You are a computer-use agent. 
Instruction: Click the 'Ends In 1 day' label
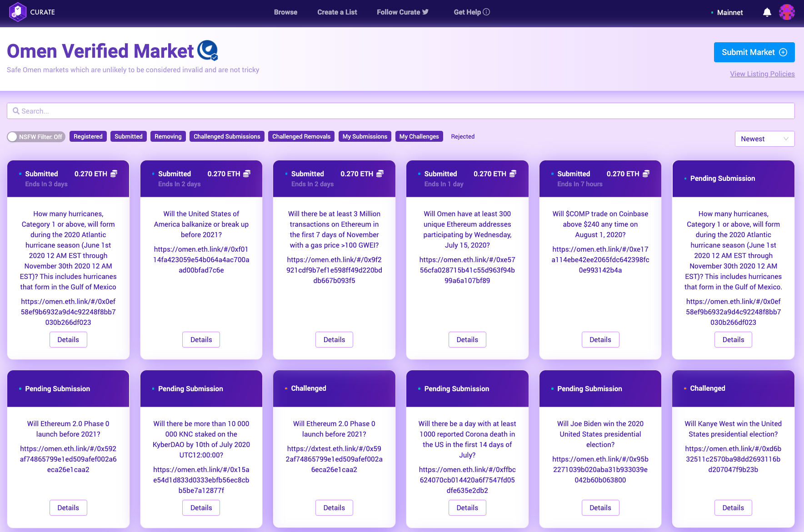coord(444,184)
